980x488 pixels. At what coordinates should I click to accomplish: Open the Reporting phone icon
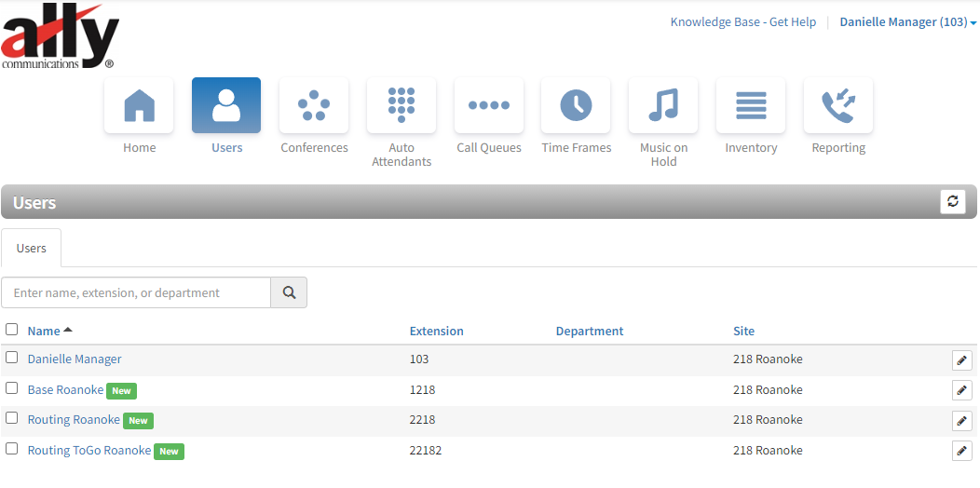point(838,105)
